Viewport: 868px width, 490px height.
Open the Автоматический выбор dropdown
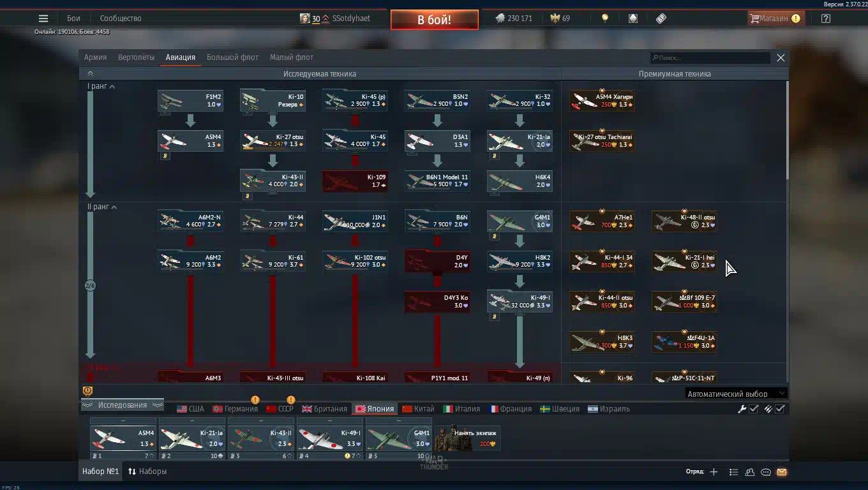point(736,394)
